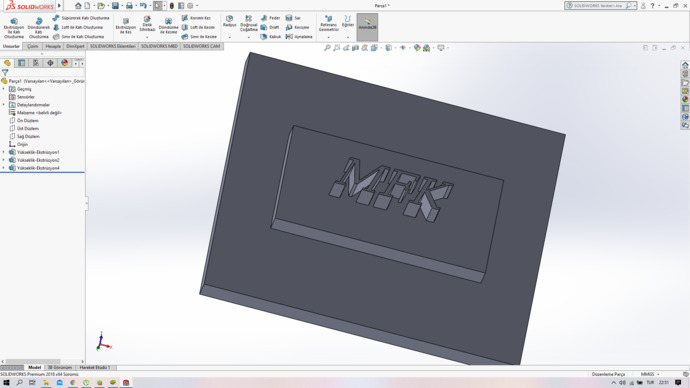The image size is (690, 388).
Task: Switch to 3B Görünüm bottom tab
Action: pos(59,367)
